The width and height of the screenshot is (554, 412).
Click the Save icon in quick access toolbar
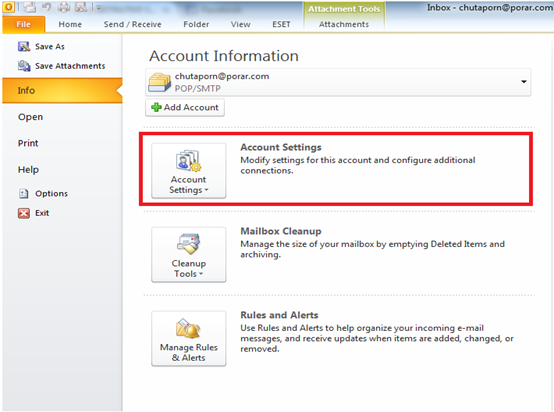30,7
